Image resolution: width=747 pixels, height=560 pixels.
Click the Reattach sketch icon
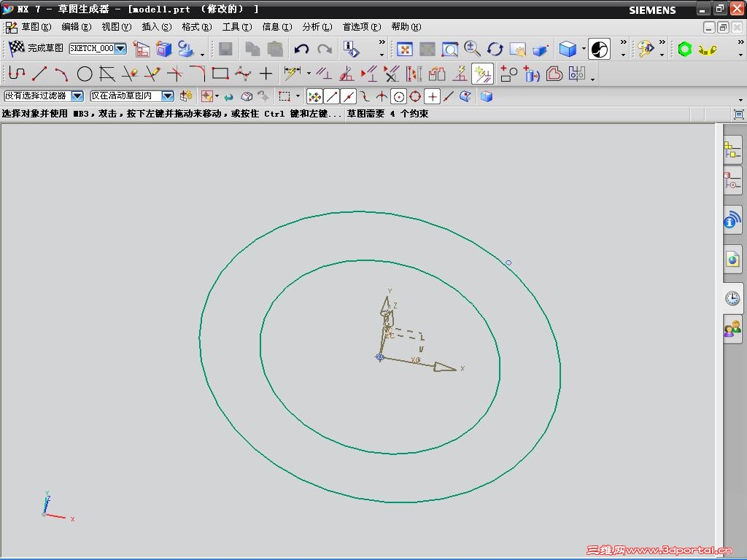(x=163, y=49)
